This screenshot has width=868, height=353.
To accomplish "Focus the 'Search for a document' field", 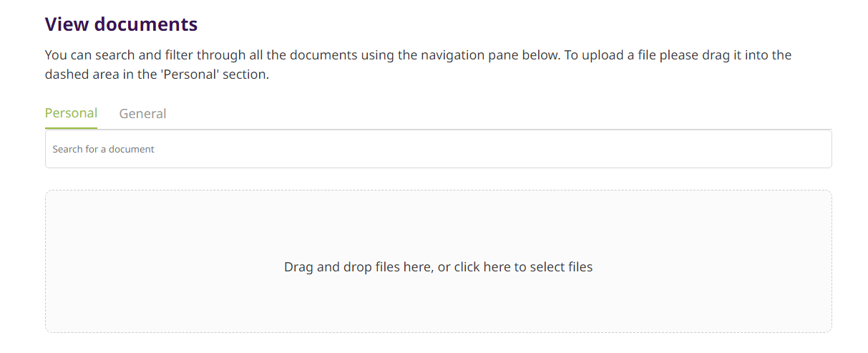I will pos(438,149).
